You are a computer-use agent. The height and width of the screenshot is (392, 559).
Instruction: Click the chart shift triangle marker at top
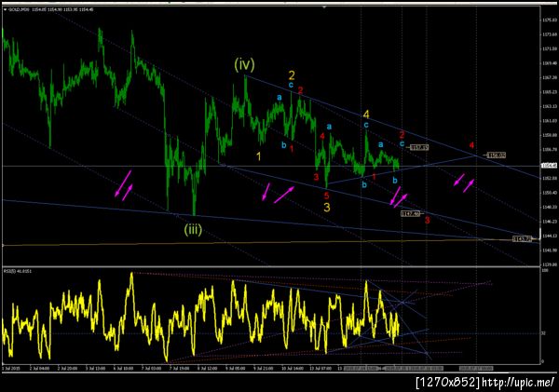coord(324,7)
